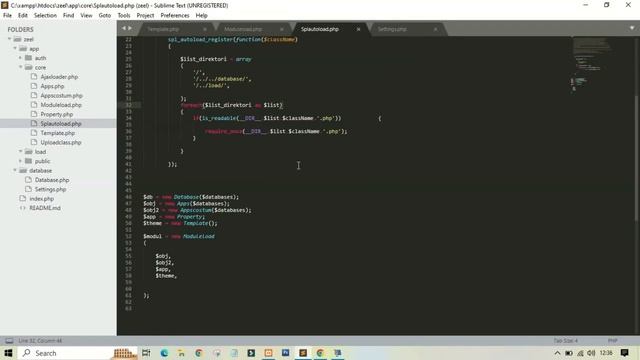Open the Help menu
Viewport: 640px width, 360px height.
coord(202,16)
